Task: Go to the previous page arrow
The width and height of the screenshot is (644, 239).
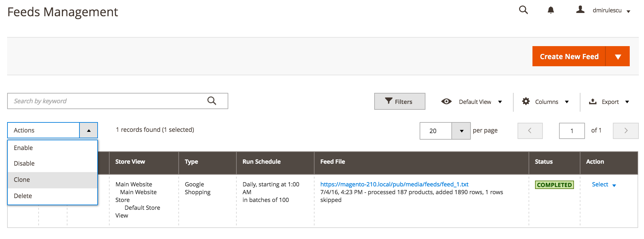Action: [530, 131]
